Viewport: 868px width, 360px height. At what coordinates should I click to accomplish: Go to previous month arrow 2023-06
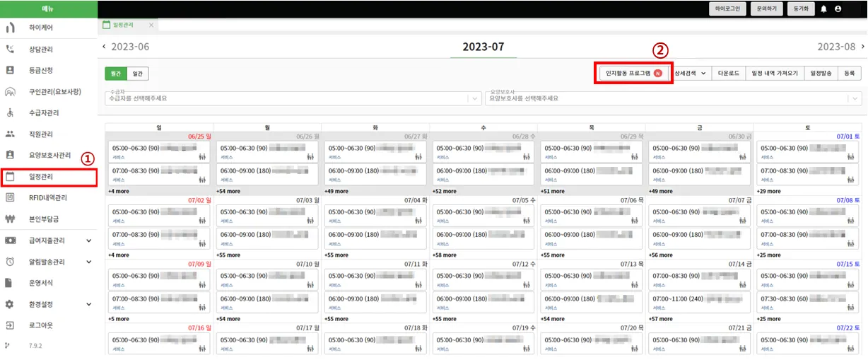coord(105,47)
